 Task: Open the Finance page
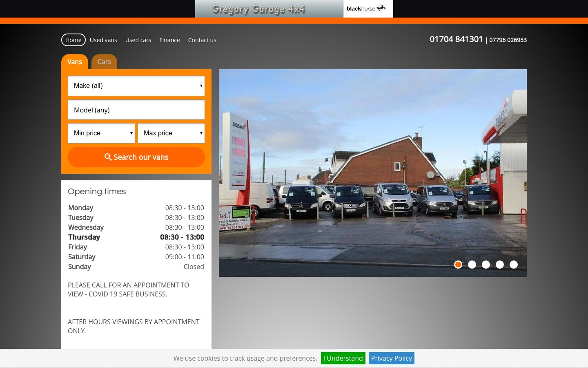[169, 40]
